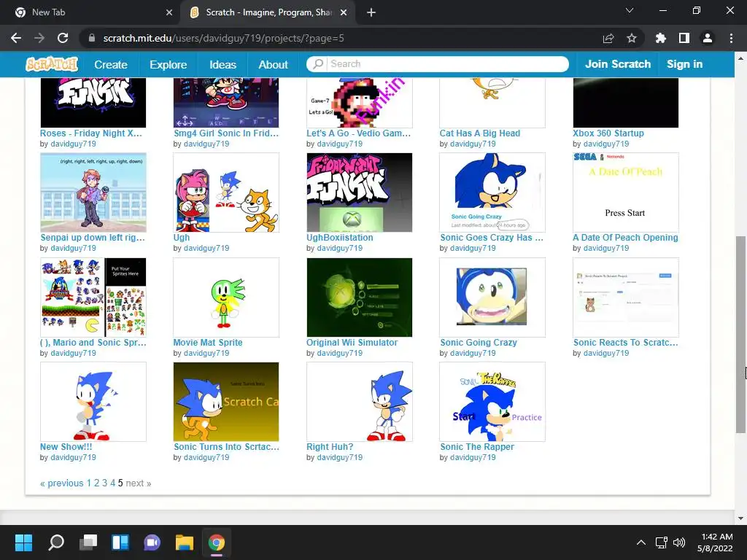Show hidden system tray icons
The image size is (747, 560).
(641, 542)
